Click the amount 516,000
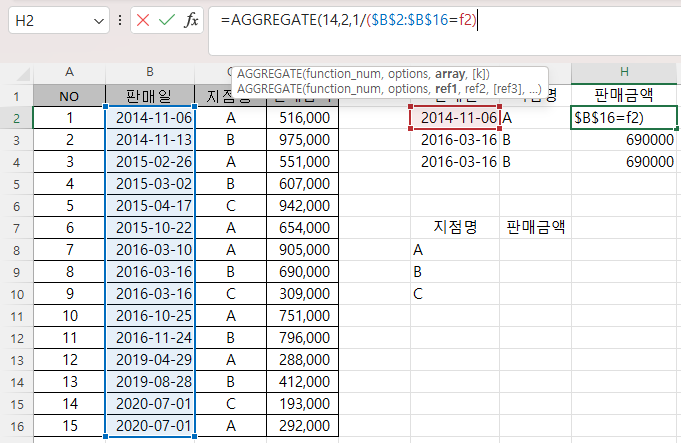This screenshot has width=681, height=443. (302, 118)
